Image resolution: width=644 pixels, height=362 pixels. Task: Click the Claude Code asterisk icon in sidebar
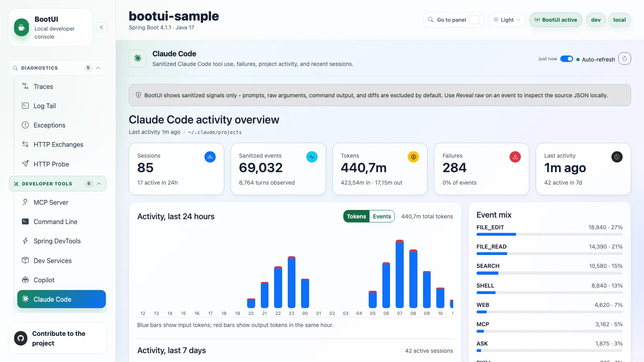(x=25, y=299)
